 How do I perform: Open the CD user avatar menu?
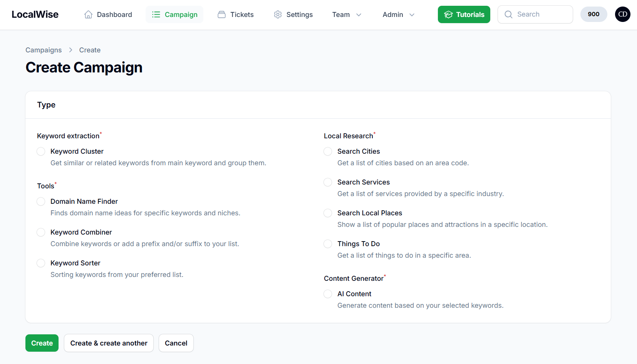622,14
